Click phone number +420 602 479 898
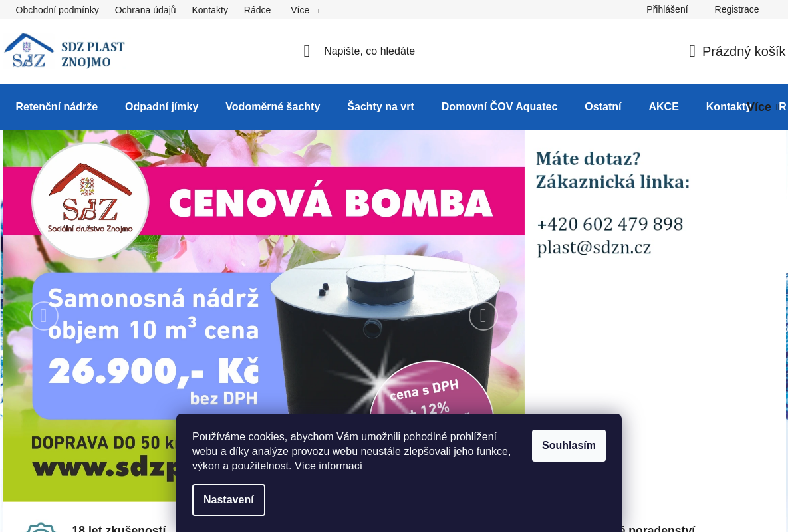798x532 pixels. pyautogui.click(x=610, y=225)
